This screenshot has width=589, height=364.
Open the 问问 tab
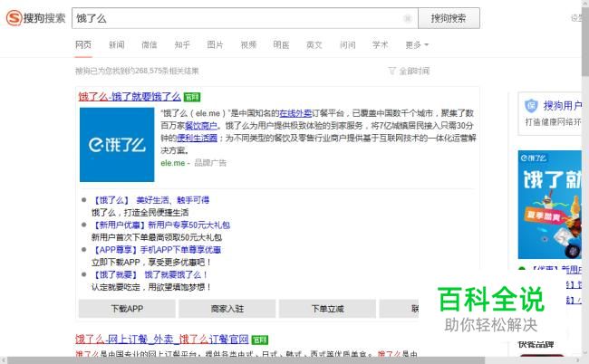point(347,45)
